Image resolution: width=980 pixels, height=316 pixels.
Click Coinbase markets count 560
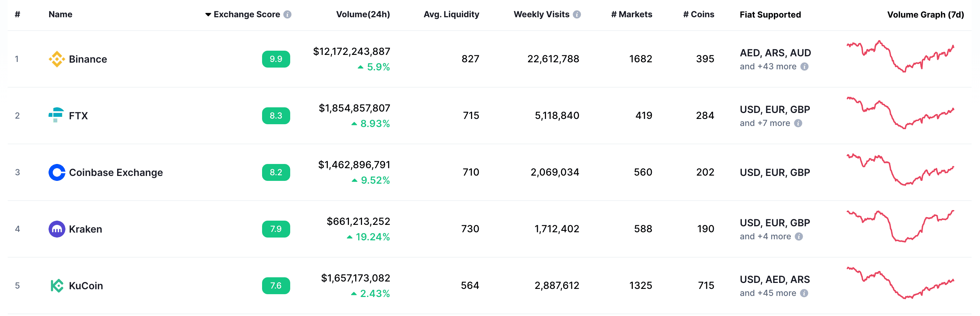coord(643,172)
